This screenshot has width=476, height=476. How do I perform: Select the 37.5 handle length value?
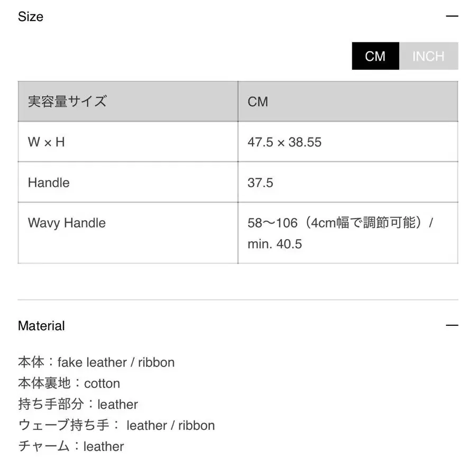pyautogui.click(x=260, y=182)
